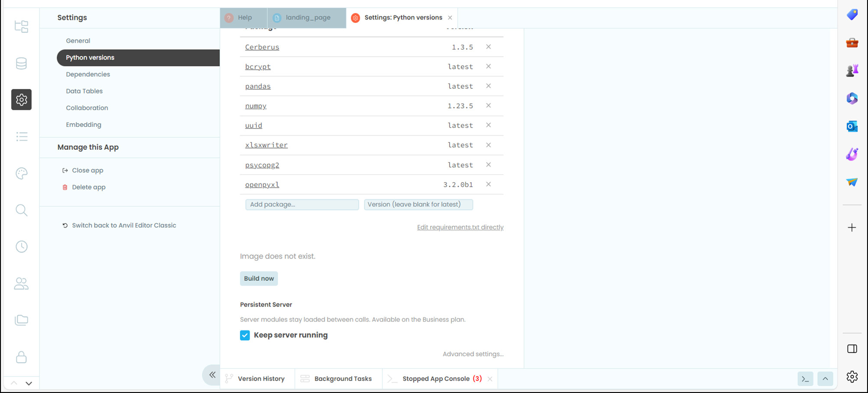
Task: Open the Outlook sidebar icon
Action: click(x=852, y=126)
